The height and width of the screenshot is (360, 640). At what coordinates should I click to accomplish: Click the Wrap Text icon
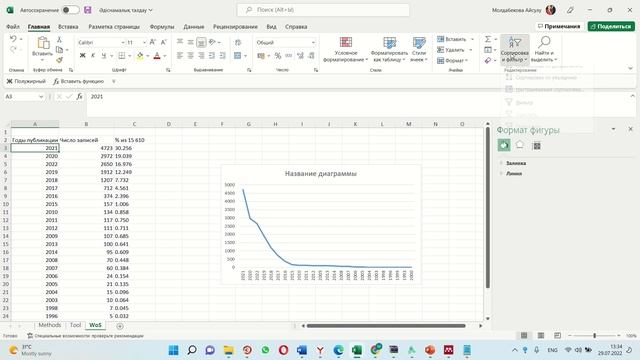238,42
